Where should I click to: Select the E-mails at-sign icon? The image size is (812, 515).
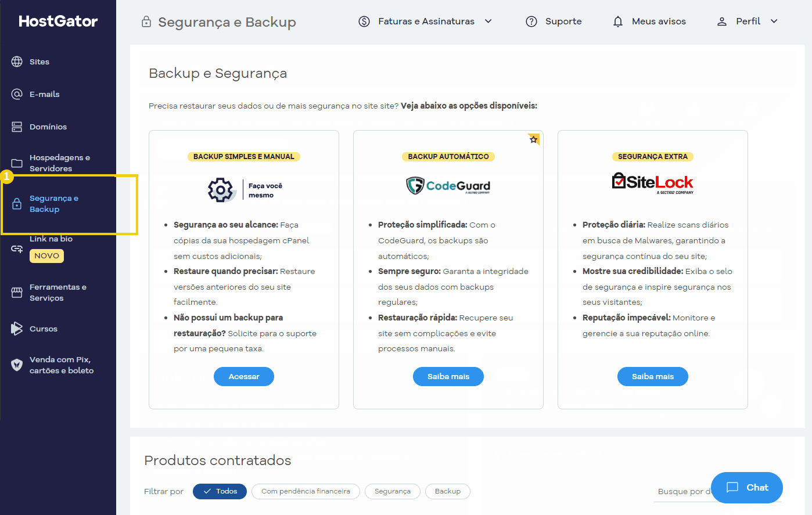(17, 94)
